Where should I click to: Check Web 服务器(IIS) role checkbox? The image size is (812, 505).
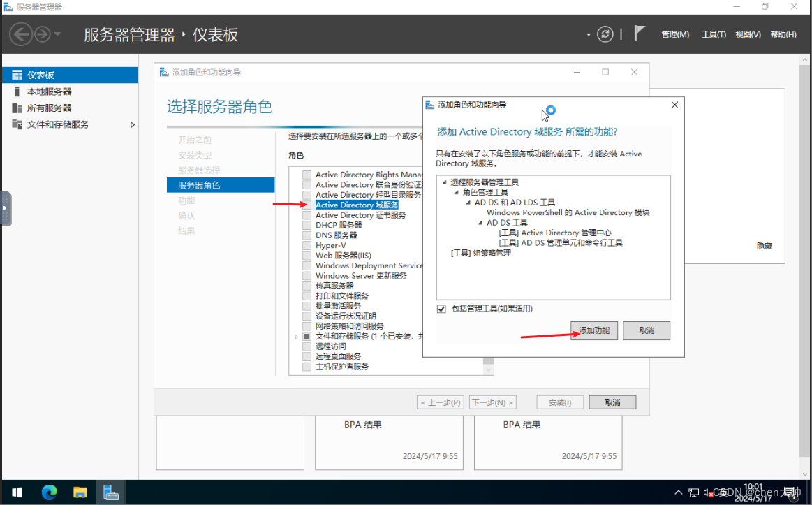pos(307,256)
